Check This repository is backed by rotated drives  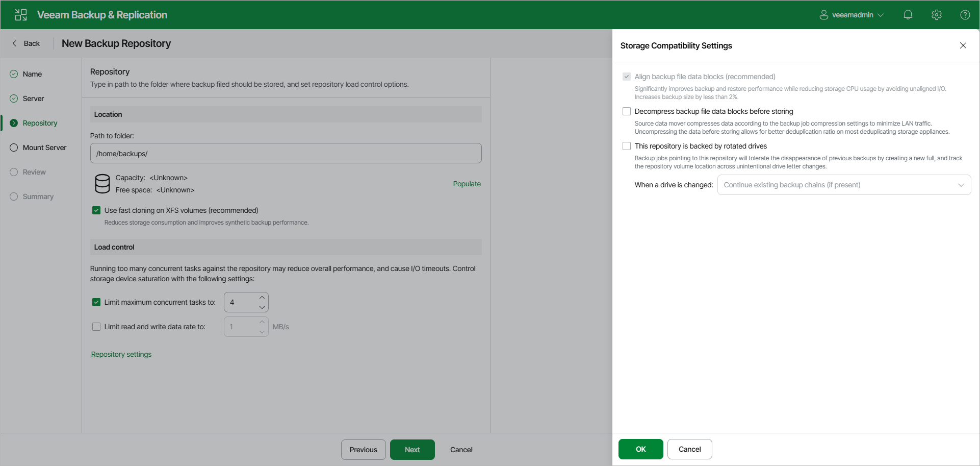click(627, 146)
